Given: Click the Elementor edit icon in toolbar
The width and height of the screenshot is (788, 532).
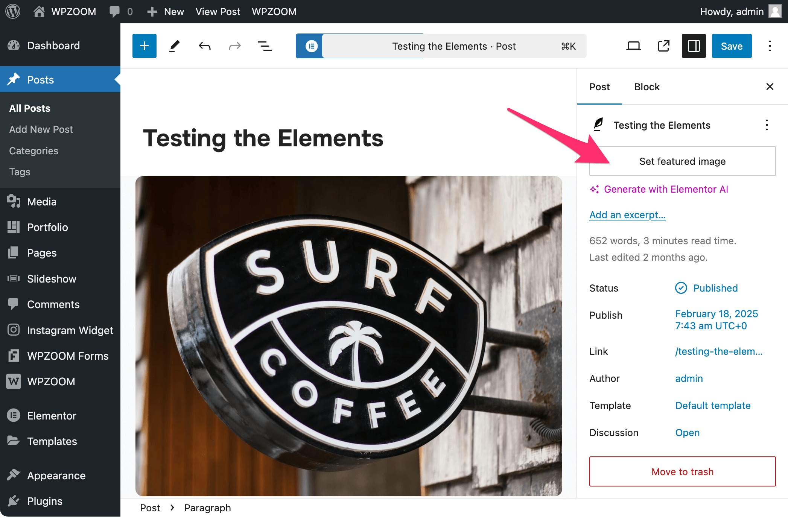Looking at the screenshot, I should coord(311,46).
